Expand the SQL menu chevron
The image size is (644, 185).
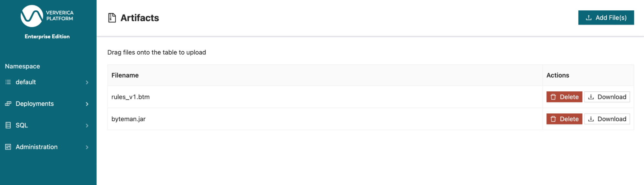(87, 126)
